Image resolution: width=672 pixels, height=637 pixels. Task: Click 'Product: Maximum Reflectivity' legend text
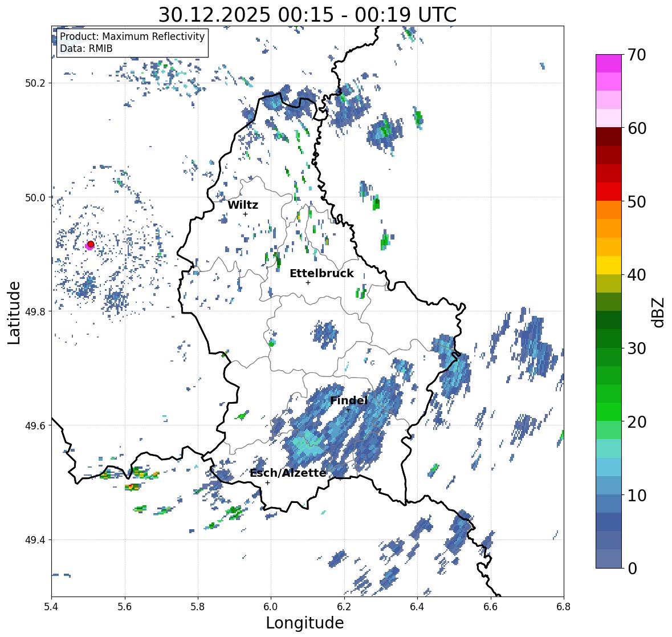132,36
